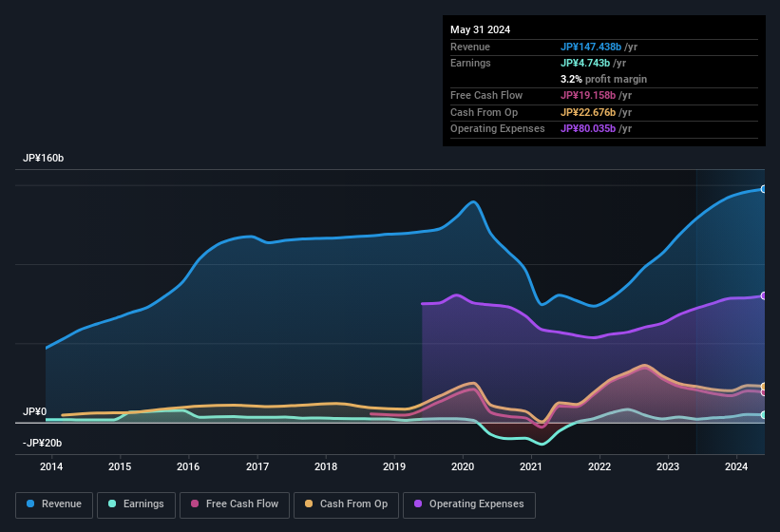Toggle the Earnings legend button
Image resolution: width=780 pixels, height=532 pixels.
click(x=136, y=504)
